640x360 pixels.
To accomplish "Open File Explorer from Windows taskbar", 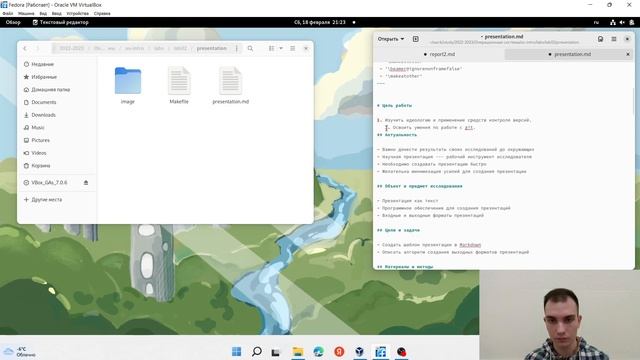I will [x=298, y=351].
